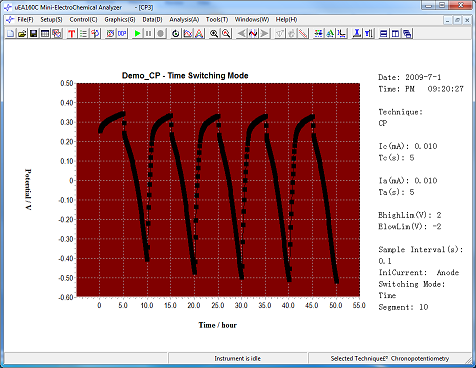Click the blue filter sort icon
Image resolution: width=476 pixels, height=368 pixels.
369,33
